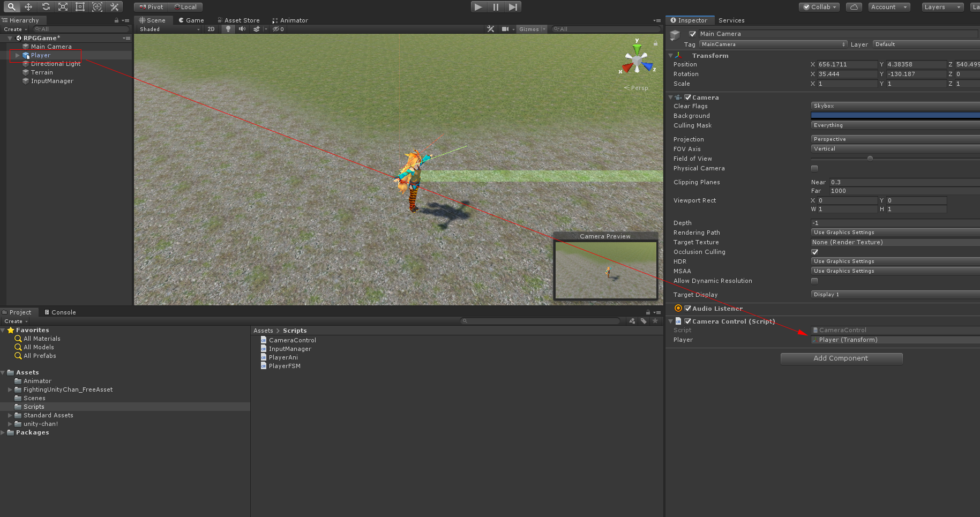Image resolution: width=980 pixels, height=517 pixels.
Task: Open scene camera settings icon
Action: pos(505,29)
